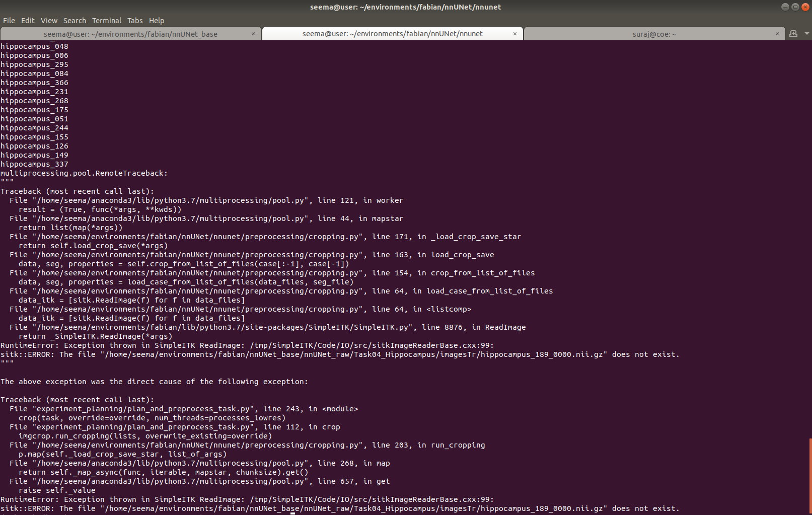Image resolution: width=812 pixels, height=515 pixels.
Task: Click the line hippocampus_084
Action: coord(34,73)
